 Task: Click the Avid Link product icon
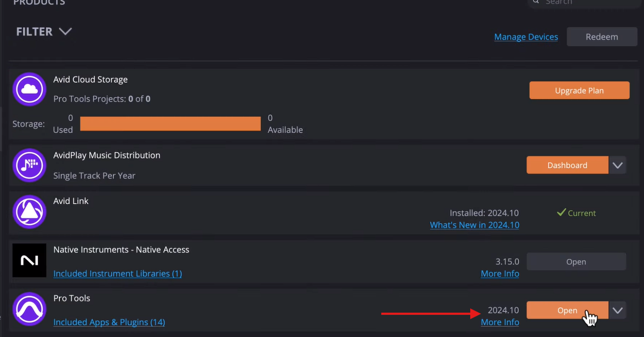click(29, 212)
